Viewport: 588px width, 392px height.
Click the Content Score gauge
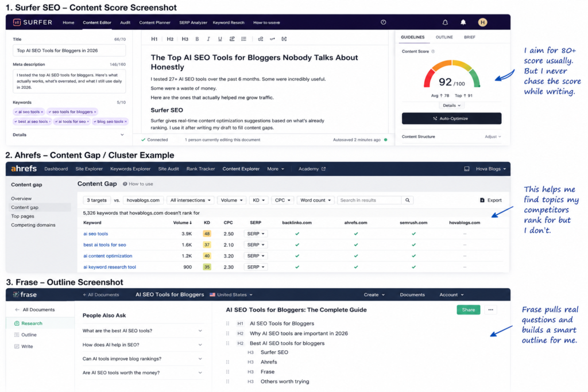(x=451, y=74)
